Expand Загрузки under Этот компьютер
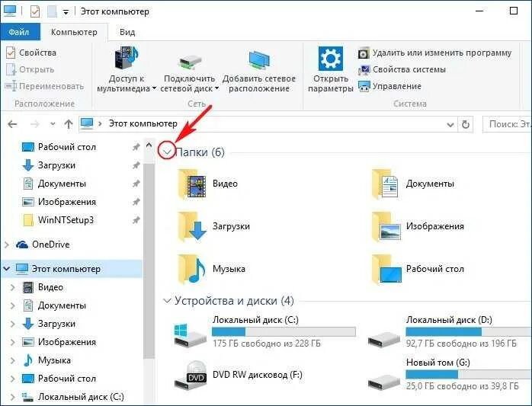This screenshot has width=532, height=406. pyautogui.click(x=12, y=324)
